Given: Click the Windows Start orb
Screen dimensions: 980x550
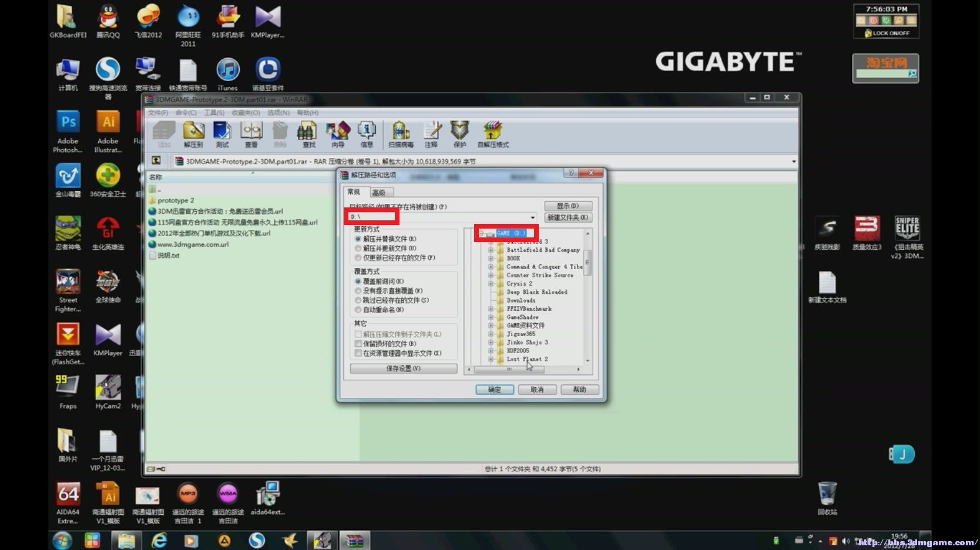Looking at the screenshot, I should [x=62, y=541].
